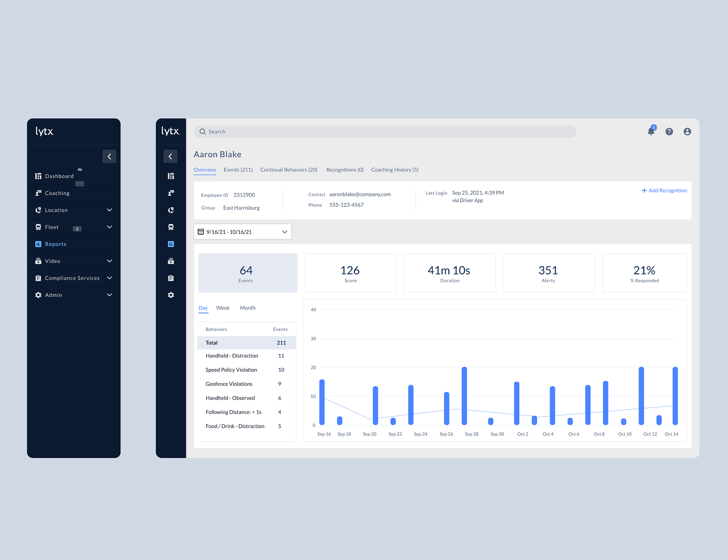
Task: Open the 9/16/21 - 10/16/21 date range dropdown
Action: [x=243, y=232]
